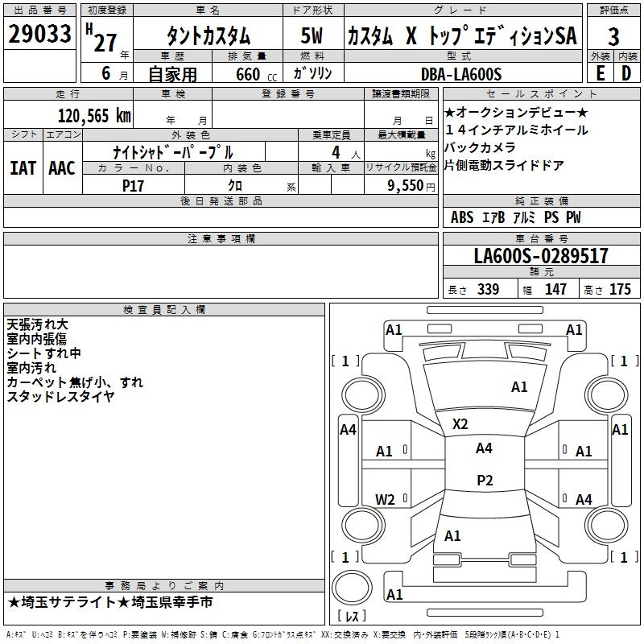Click inspector note 室内汚れ
The width and height of the screenshot is (644, 644).
point(31,368)
